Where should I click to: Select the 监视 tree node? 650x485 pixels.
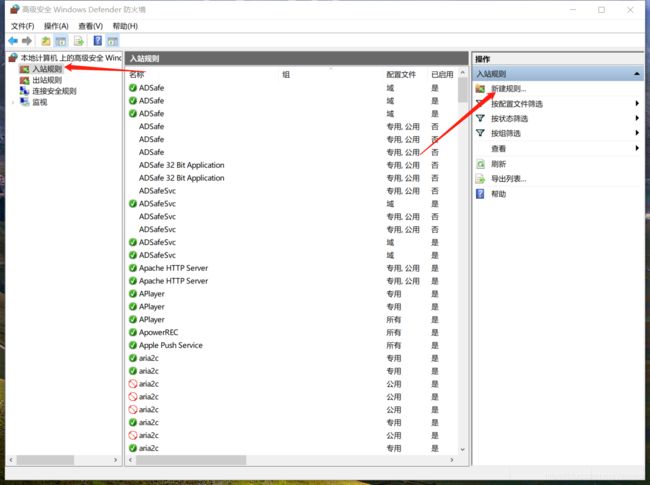pyautogui.click(x=40, y=102)
